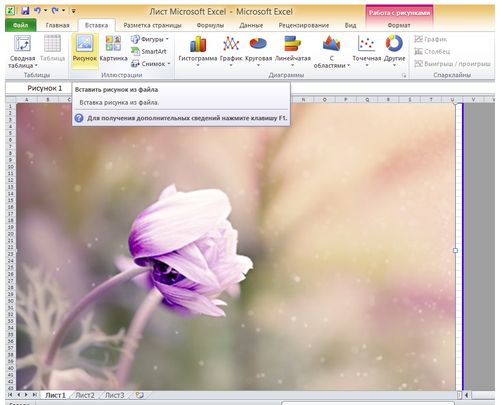Go to first sheet navigation arrow
This screenshot has width=500, height=405.
(10, 395)
